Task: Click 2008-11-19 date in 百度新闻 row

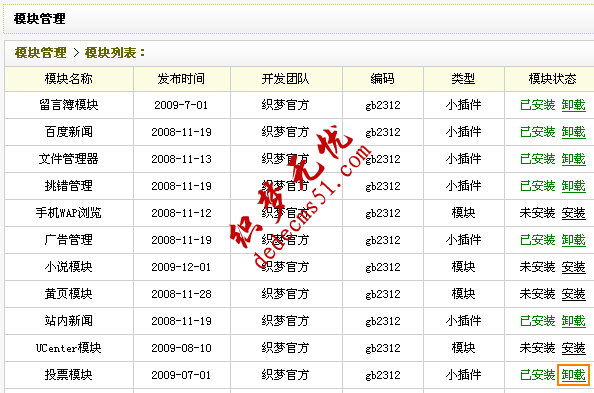Action: pyautogui.click(x=181, y=132)
